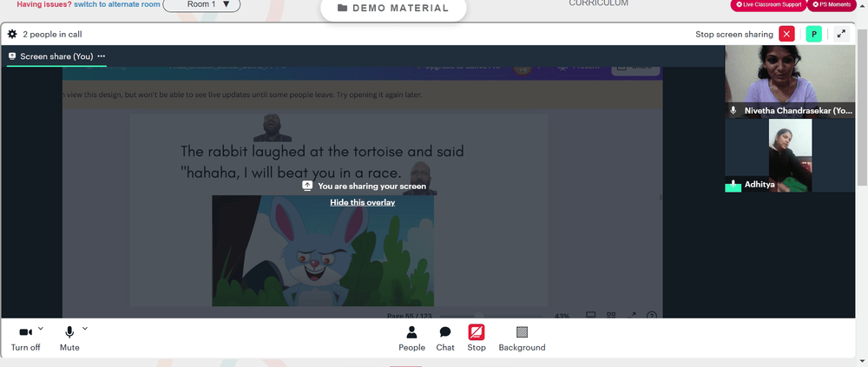Click the PS Moments button
Viewport: 868px width, 367px height.
click(x=832, y=4)
